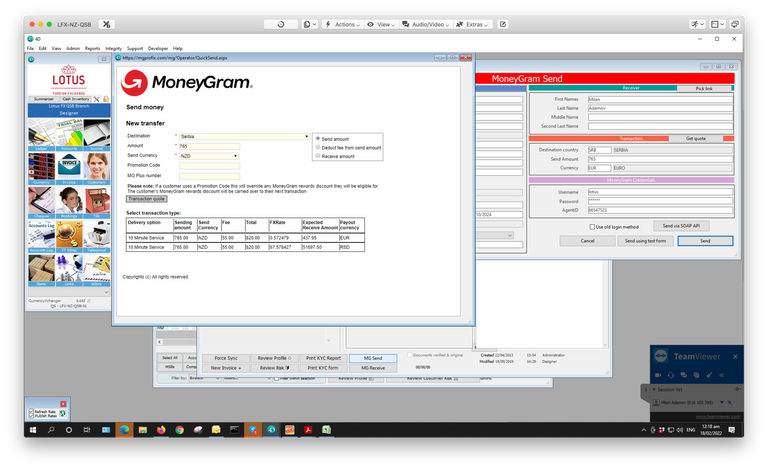Image resolution: width=768 pixels, height=469 pixels.
Task: Open the Bookings module tile
Action: pos(69,202)
